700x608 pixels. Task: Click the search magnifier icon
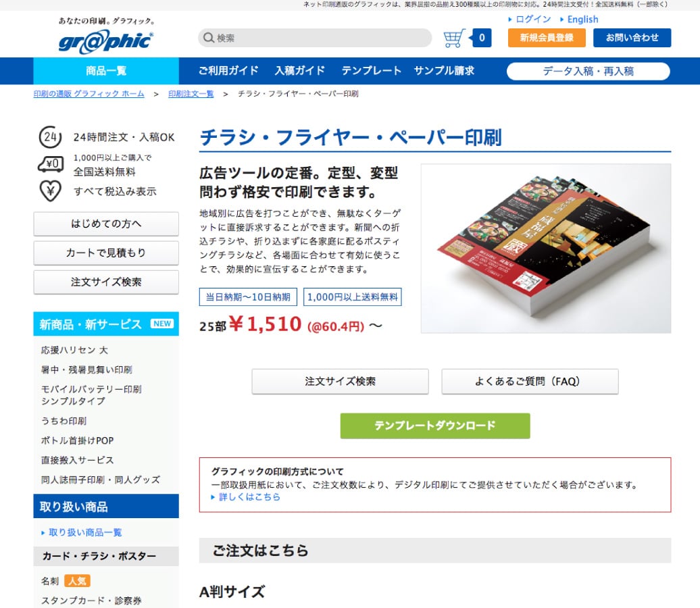(209, 38)
